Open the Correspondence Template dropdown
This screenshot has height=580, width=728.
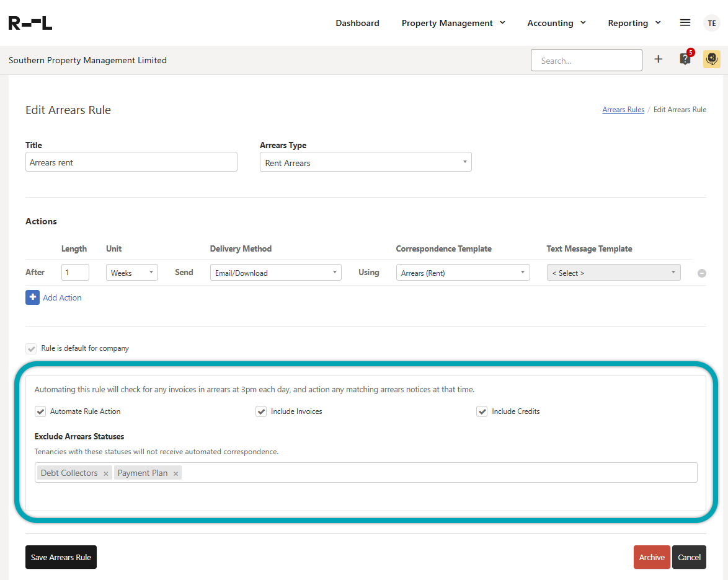pyautogui.click(x=463, y=273)
